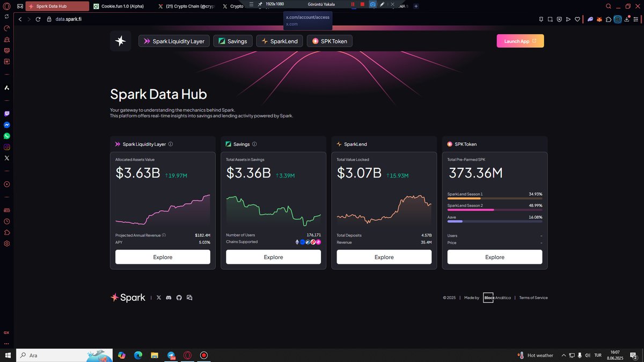Screen dimensions: 644x362
Task: Open File Explorer from the taskbar
Action: pyautogui.click(x=155, y=355)
